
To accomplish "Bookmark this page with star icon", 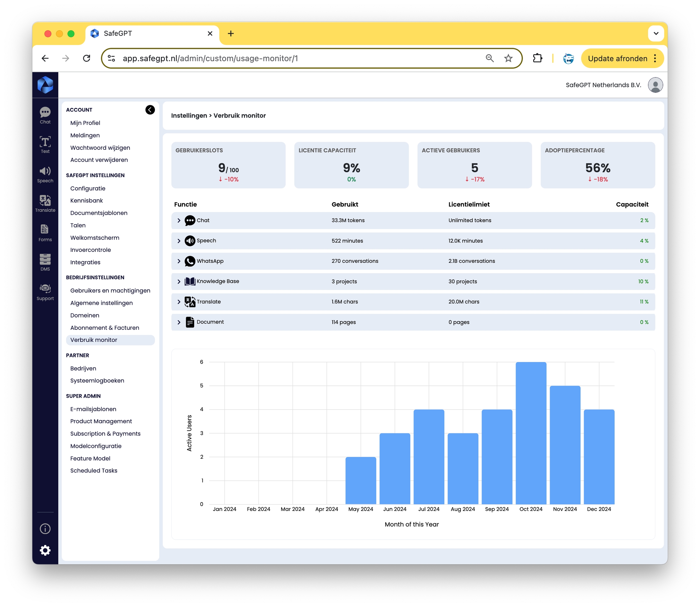I will point(508,59).
